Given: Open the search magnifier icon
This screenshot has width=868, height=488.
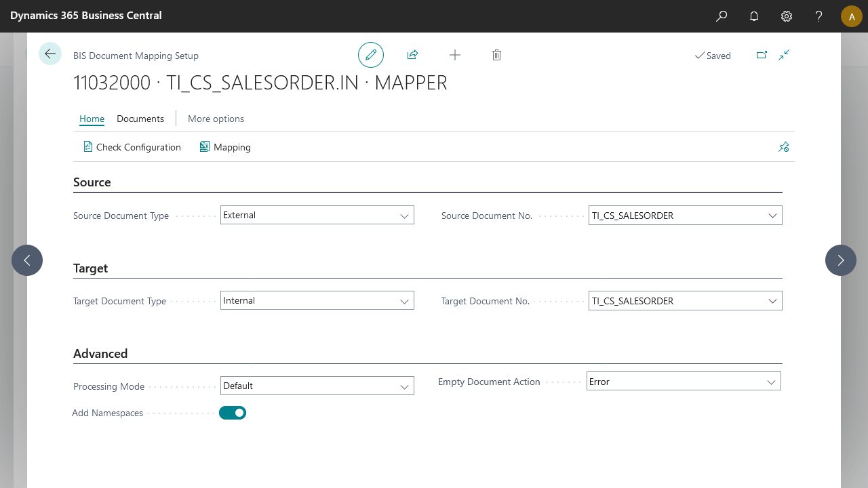Looking at the screenshot, I should (722, 16).
